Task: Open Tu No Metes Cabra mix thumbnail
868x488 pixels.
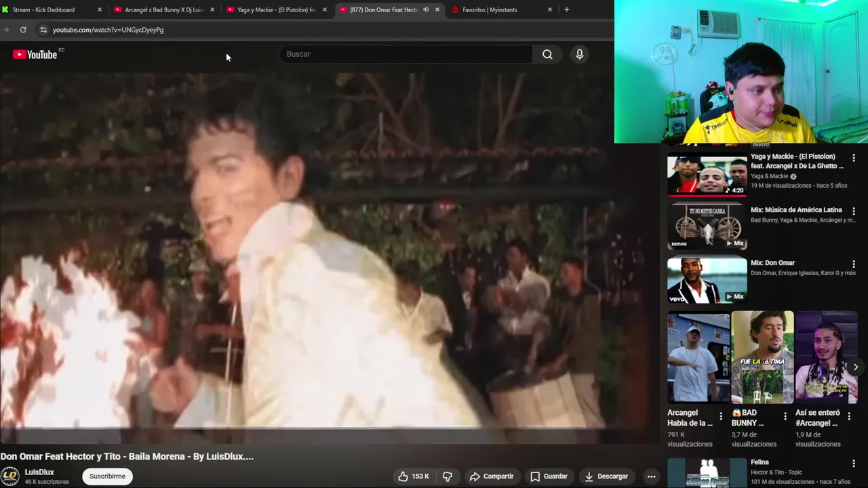Action: [x=707, y=227]
